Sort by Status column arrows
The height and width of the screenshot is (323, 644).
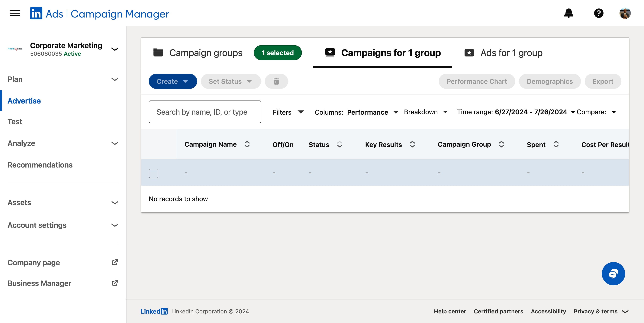[x=340, y=144]
